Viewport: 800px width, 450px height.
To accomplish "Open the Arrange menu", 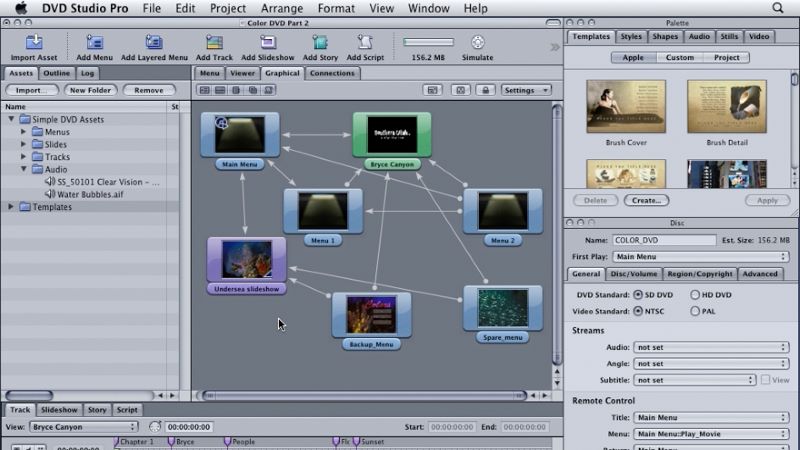I will [282, 8].
